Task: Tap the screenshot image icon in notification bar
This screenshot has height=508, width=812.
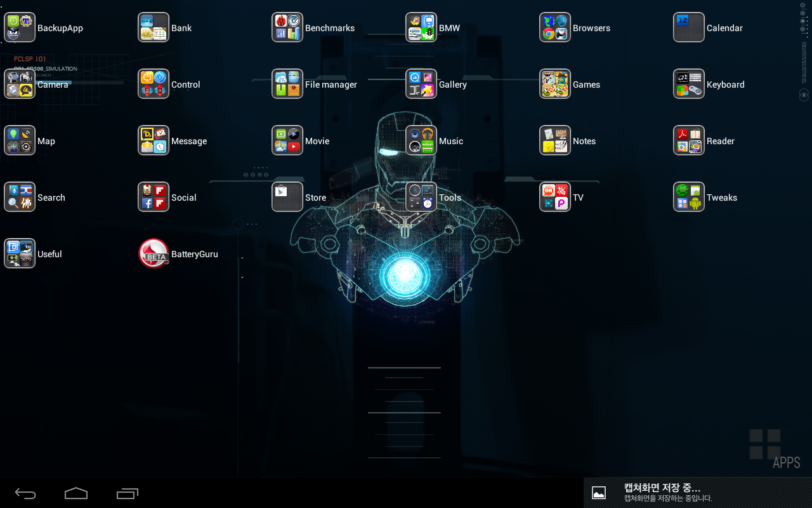Action: coord(599,493)
